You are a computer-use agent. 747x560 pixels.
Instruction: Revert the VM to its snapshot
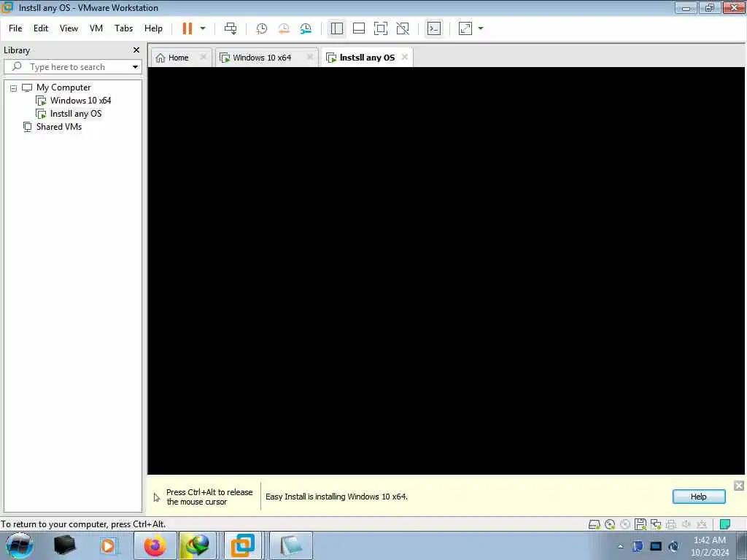point(284,28)
